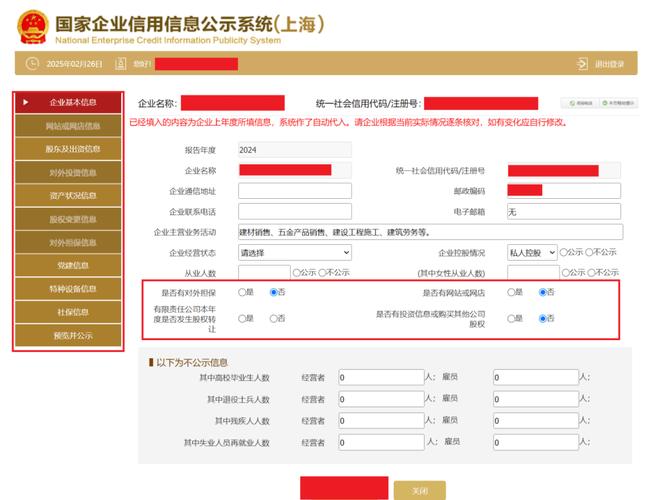This screenshot has width=655, height=500.
Task: Click the clock icon beside the date
Action: click(x=32, y=63)
